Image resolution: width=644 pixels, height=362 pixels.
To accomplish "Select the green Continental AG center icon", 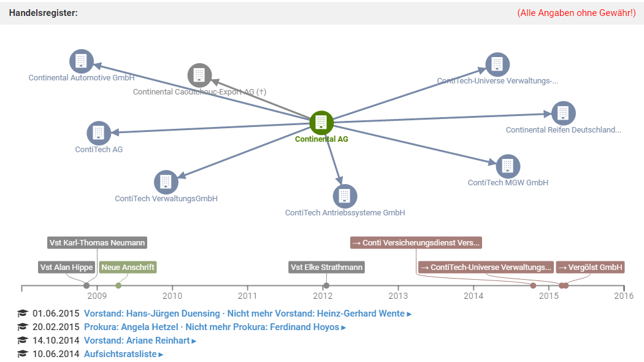I will coord(321,123).
